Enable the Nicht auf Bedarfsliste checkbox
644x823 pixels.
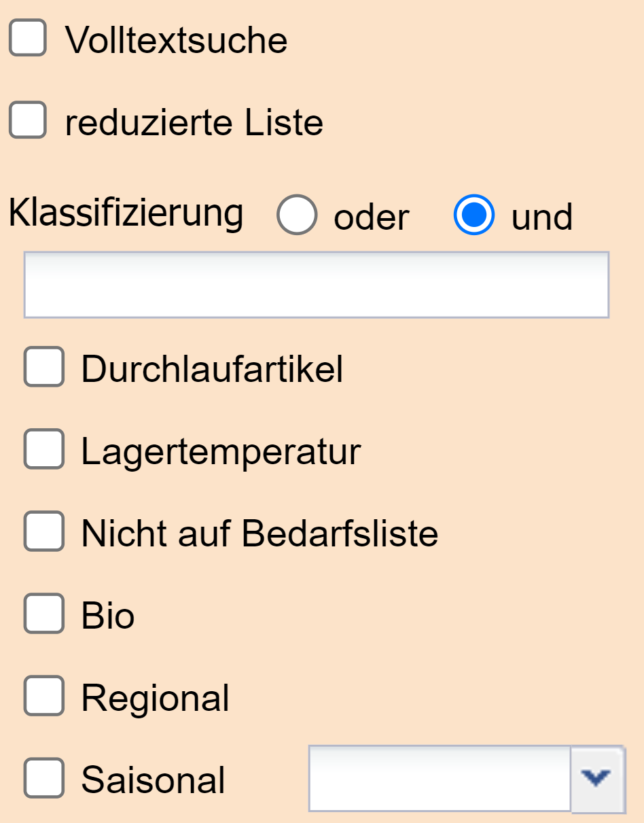pyautogui.click(x=44, y=531)
